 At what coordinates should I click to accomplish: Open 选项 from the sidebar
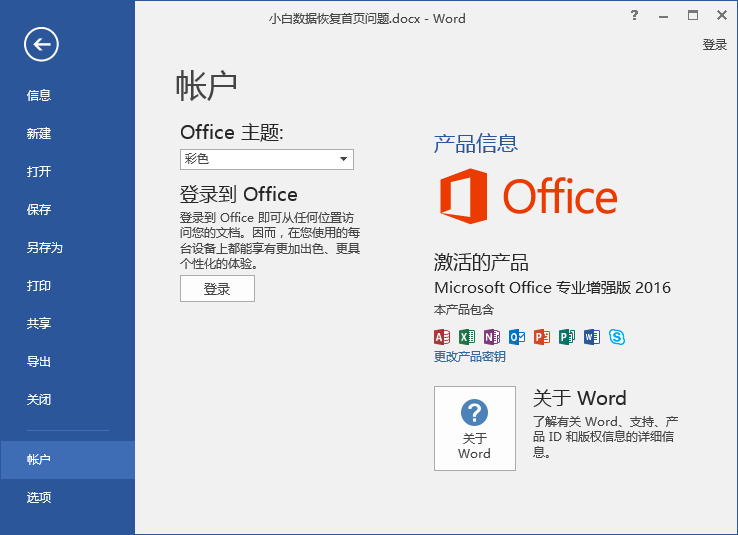[x=39, y=498]
